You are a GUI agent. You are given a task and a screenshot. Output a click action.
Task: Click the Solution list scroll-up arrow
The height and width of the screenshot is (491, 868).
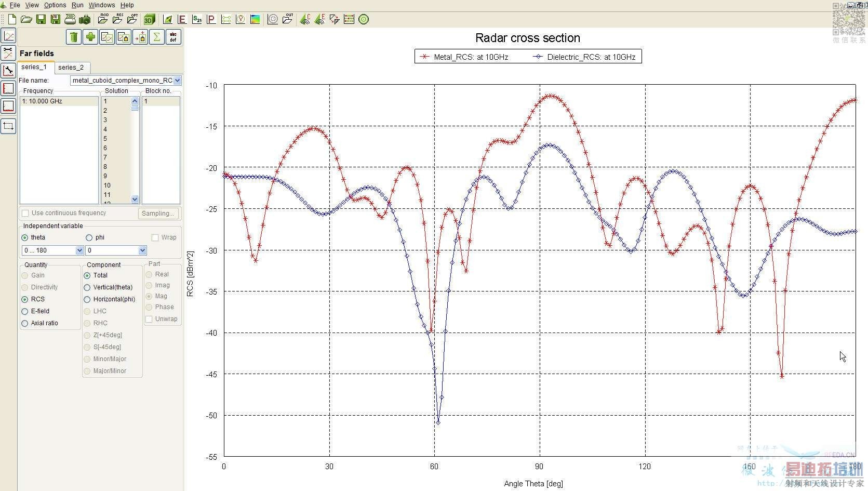(135, 101)
